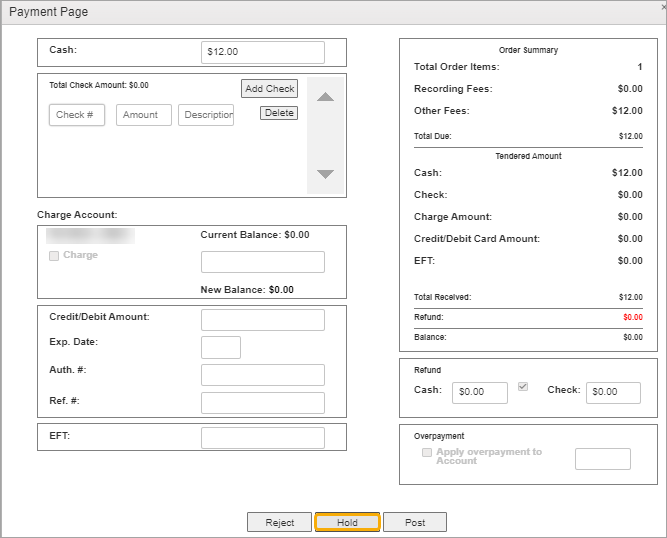Focus the EFT amount field

point(262,438)
